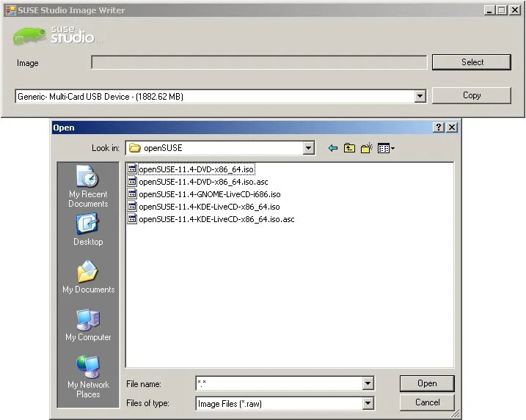Create a new folder icon
The width and height of the screenshot is (526, 420).
pos(367,148)
